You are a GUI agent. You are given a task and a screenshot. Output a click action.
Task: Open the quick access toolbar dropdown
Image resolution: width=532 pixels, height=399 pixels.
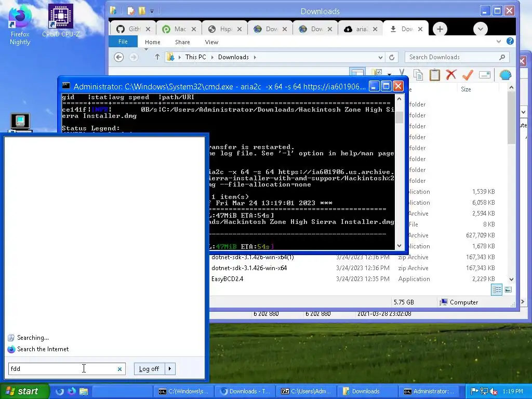pos(152,11)
